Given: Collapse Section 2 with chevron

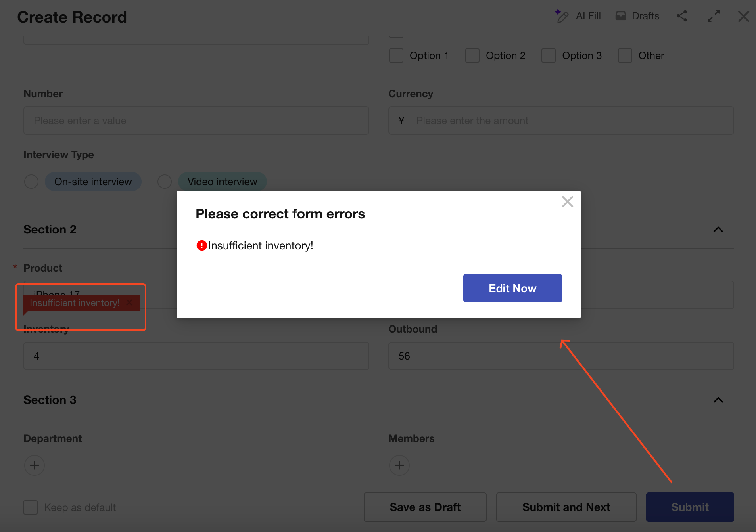Looking at the screenshot, I should pos(718,230).
